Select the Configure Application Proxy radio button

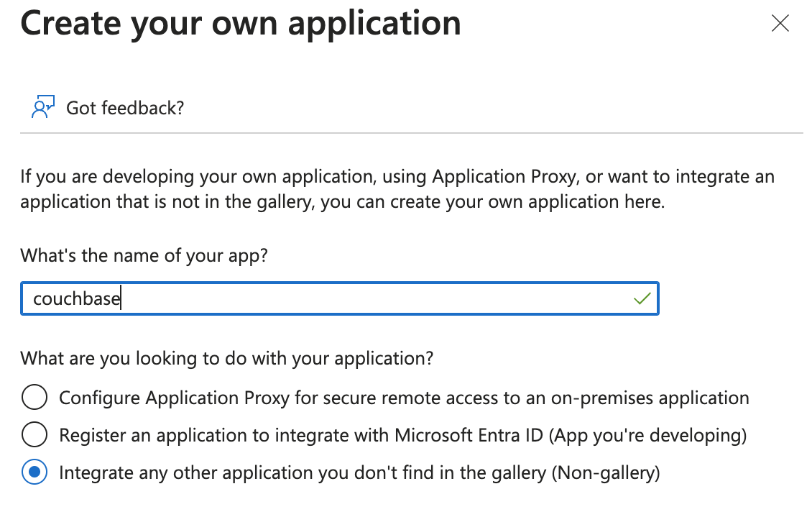[34, 398]
